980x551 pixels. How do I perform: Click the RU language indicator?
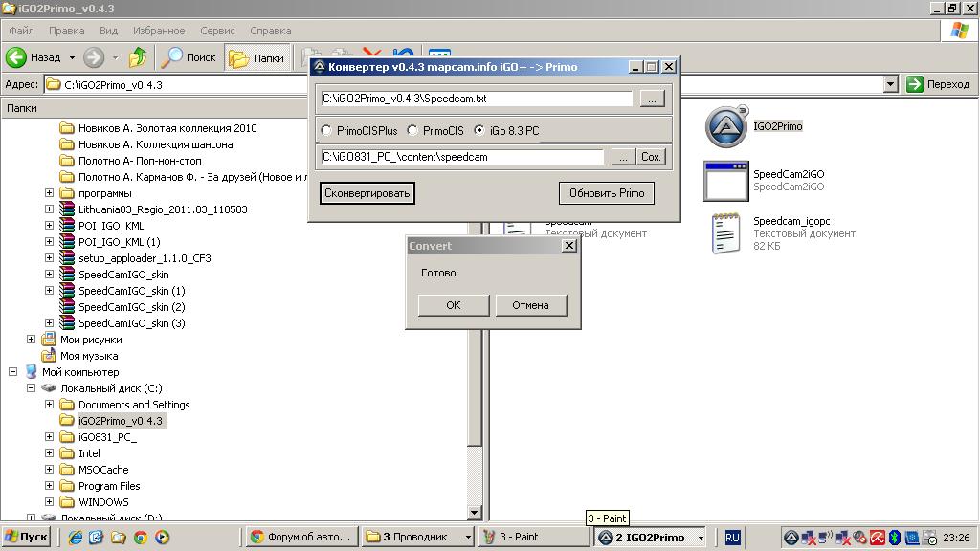[732, 538]
